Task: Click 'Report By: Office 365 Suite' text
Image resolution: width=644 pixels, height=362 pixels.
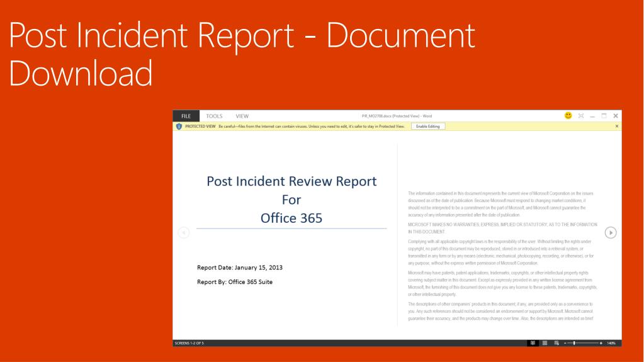Action: tap(235, 282)
